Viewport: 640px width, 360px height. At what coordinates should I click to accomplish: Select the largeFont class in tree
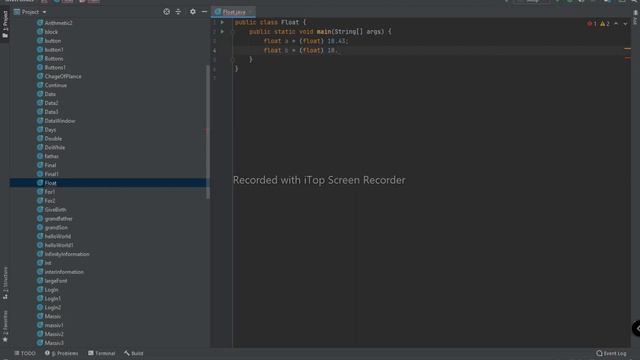coord(52,281)
